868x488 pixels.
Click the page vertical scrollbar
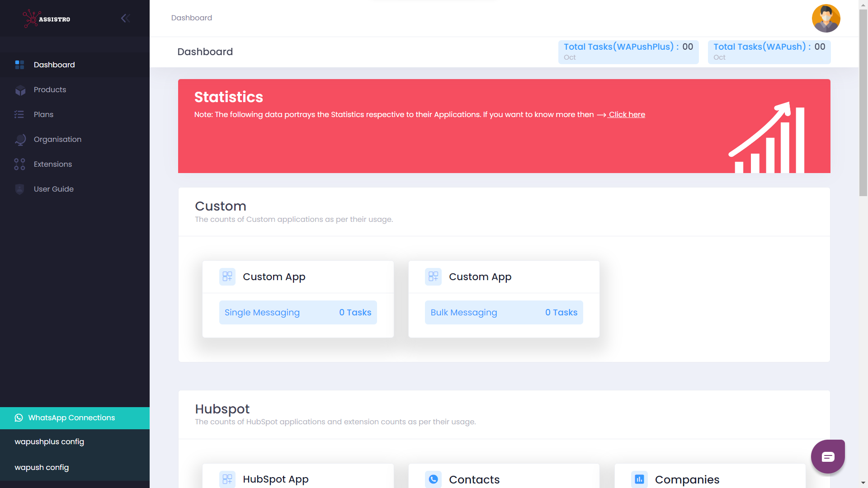(863, 104)
